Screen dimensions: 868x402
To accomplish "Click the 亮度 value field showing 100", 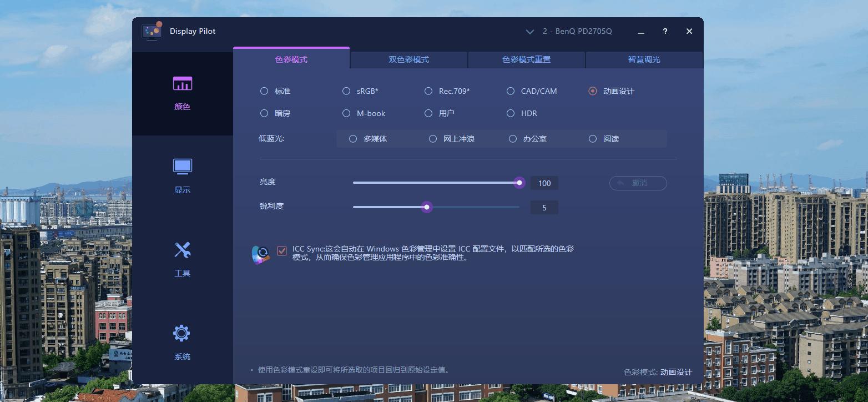I will pyautogui.click(x=544, y=183).
